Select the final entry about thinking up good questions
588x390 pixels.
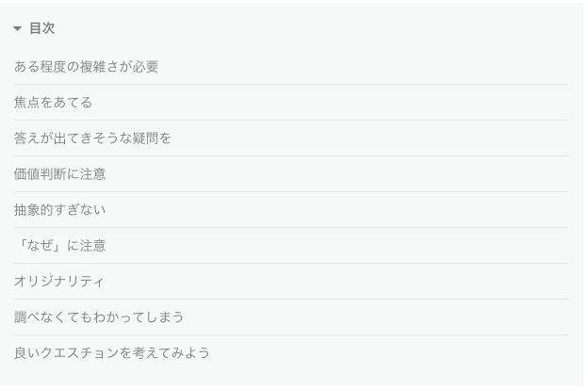[112, 353]
